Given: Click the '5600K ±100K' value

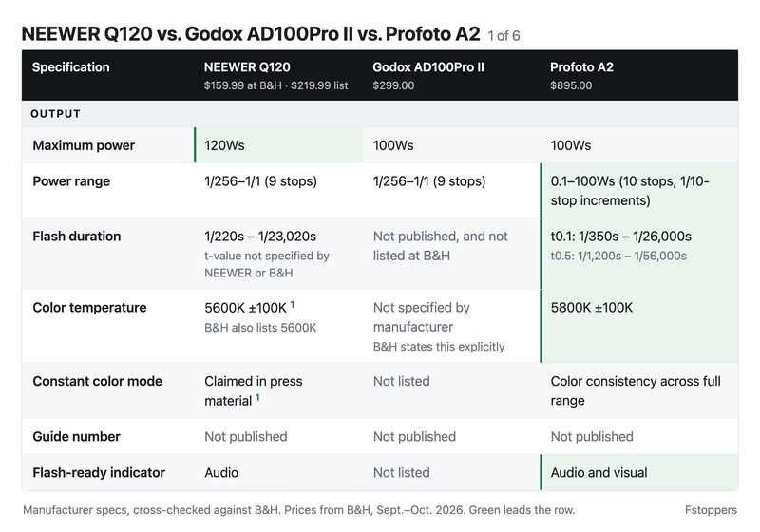Looking at the screenshot, I should (x=246, y=308).
